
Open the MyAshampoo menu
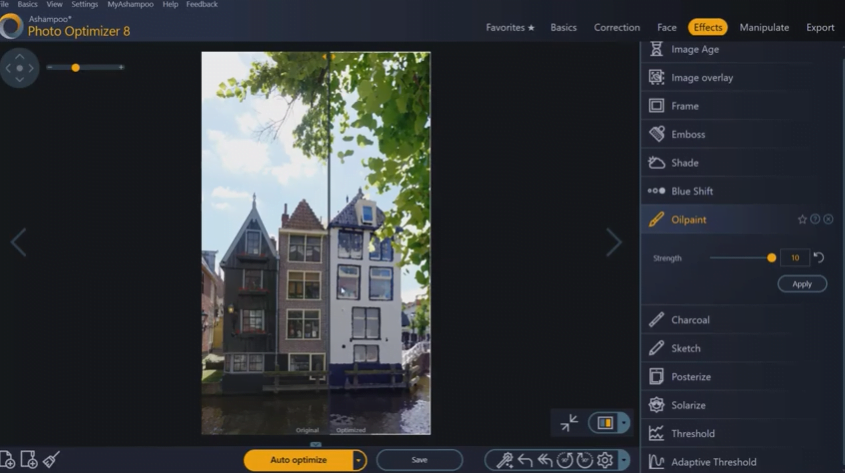point(130,4)
